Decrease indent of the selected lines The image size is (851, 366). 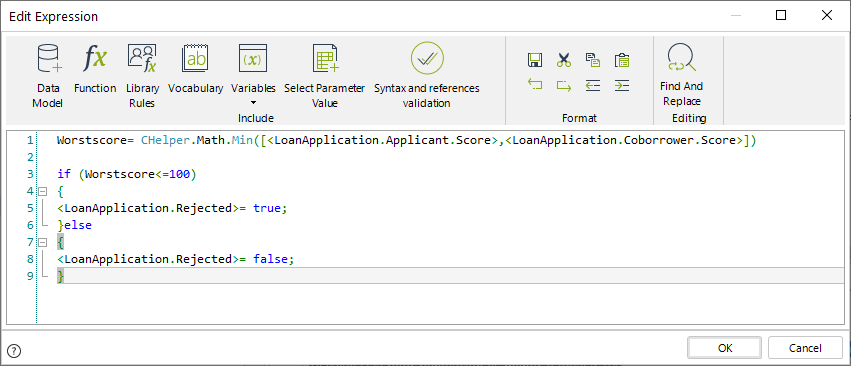593,85
